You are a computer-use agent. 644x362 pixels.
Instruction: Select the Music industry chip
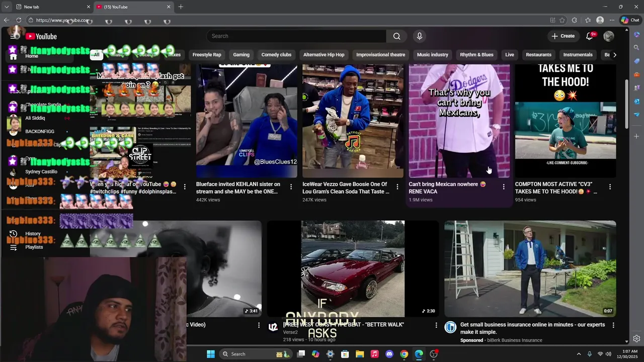[433, 55]
